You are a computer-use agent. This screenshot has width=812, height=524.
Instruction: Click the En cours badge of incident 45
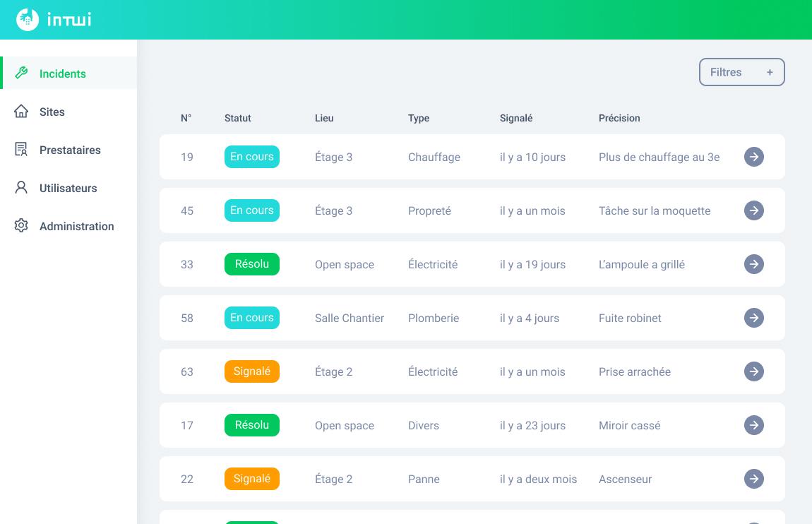[x=251, y=210]
